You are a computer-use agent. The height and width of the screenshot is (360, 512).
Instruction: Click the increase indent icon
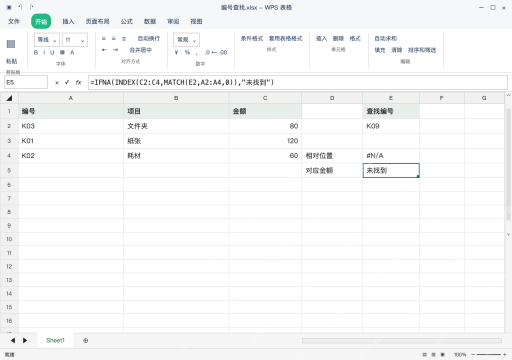tap(115, 50)
